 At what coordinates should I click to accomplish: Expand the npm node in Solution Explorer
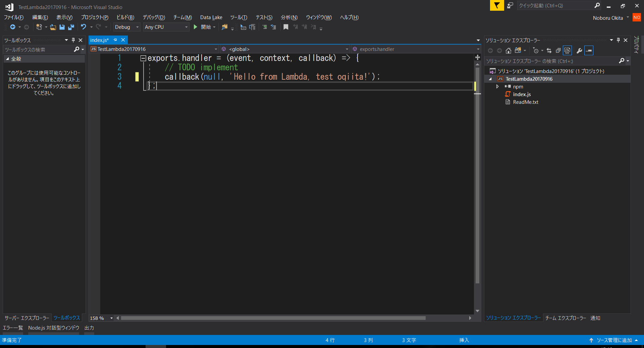pyautogui.click(x=497, y=86)
